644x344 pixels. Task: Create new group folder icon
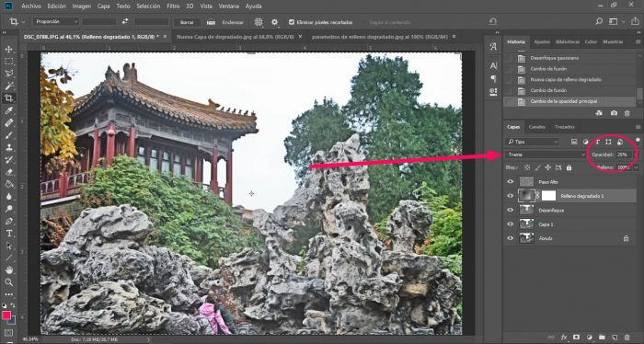[x=602, y=337]
